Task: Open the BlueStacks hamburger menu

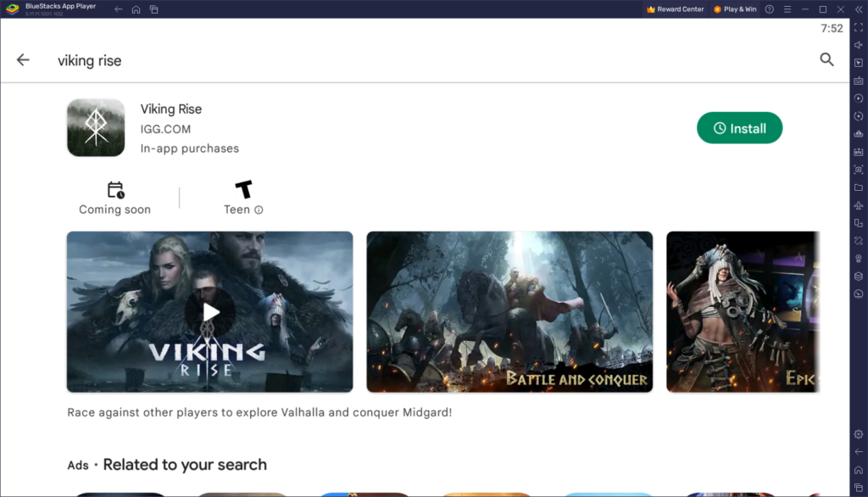Action: (x=788, y=9)
